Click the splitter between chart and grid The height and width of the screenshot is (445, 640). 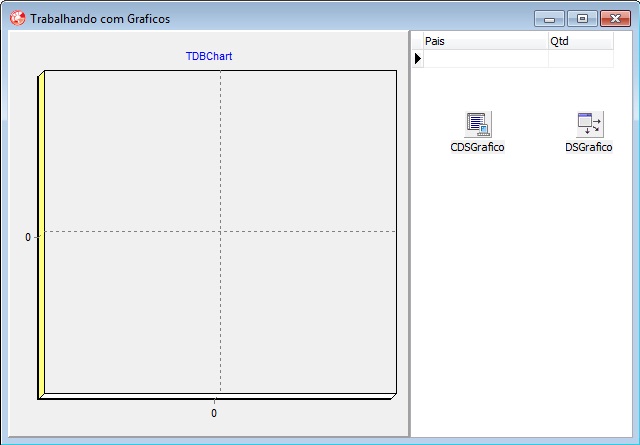point(409,235)
